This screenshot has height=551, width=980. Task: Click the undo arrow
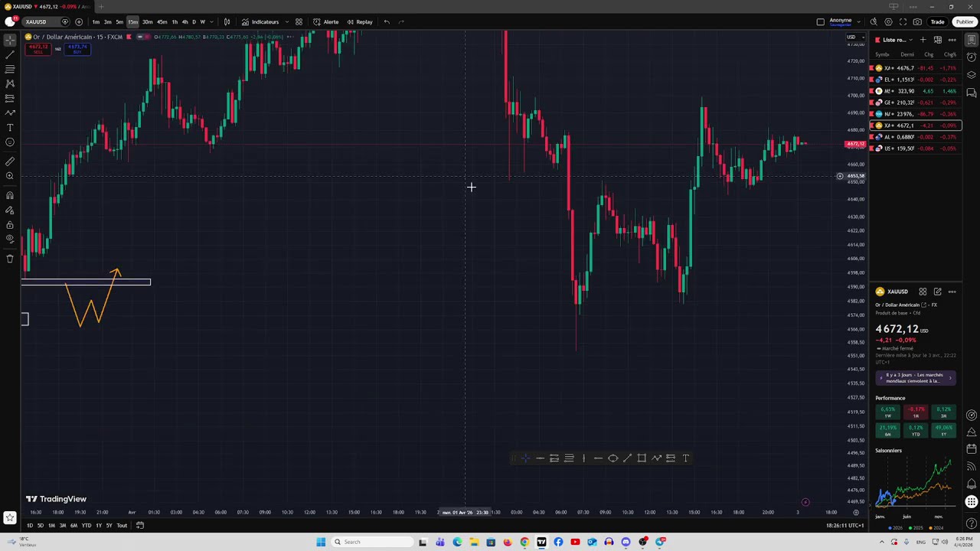387,21
